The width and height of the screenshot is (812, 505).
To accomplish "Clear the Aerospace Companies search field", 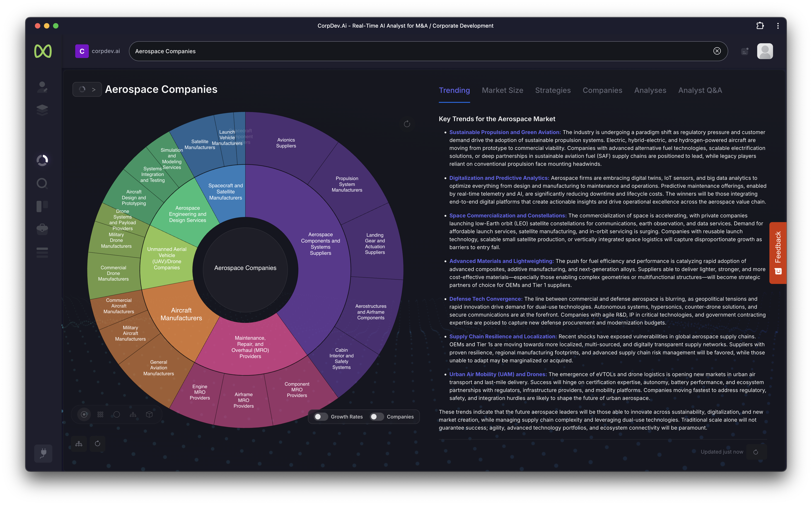I will (x=717, y=51).
